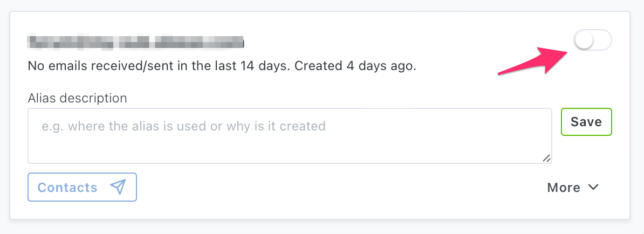
Task: Click the white knob of the alias switch
Action: pos(584,40)
